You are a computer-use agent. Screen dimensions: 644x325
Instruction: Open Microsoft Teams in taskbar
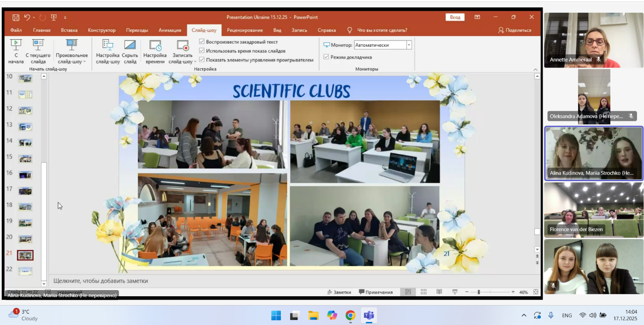(369, 315)
